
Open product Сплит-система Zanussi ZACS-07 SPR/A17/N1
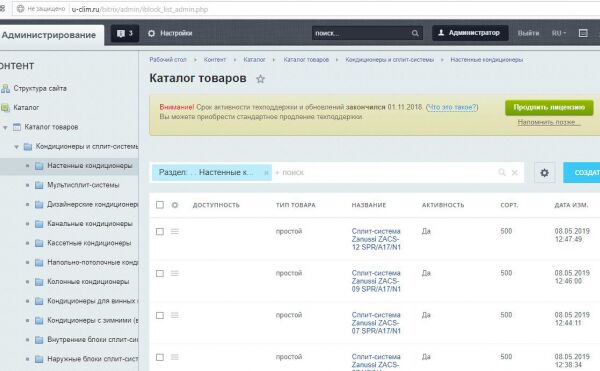[x=376, y=323]
